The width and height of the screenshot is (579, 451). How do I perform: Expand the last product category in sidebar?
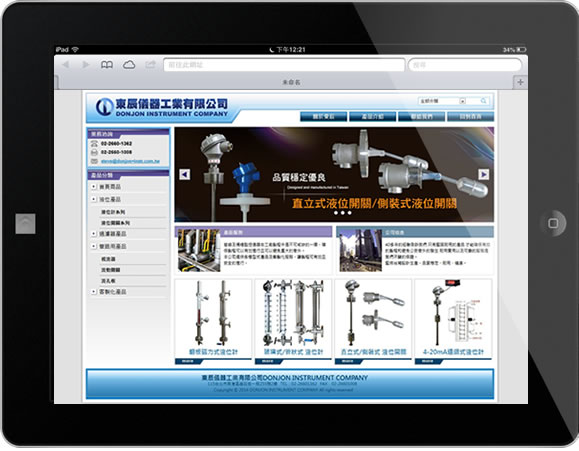pyautogui.click(x=94, y=291)
